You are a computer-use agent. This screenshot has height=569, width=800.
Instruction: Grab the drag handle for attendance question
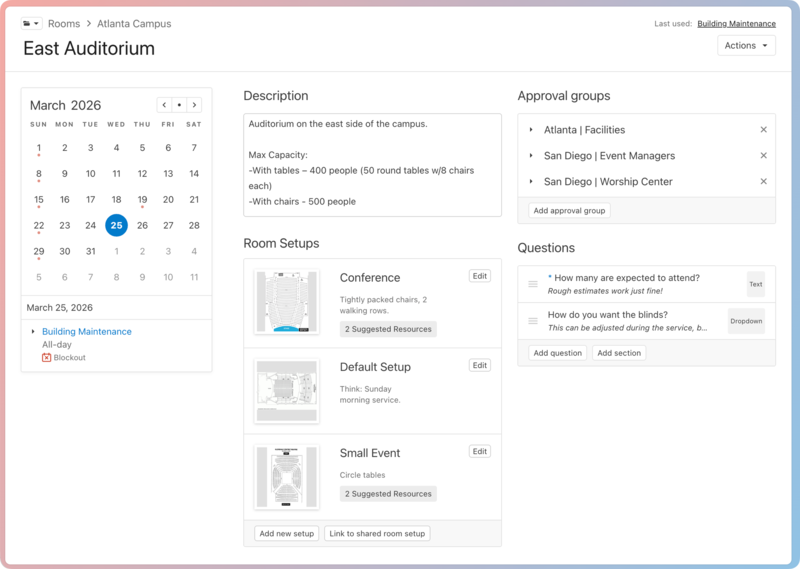tap(533, 284)
